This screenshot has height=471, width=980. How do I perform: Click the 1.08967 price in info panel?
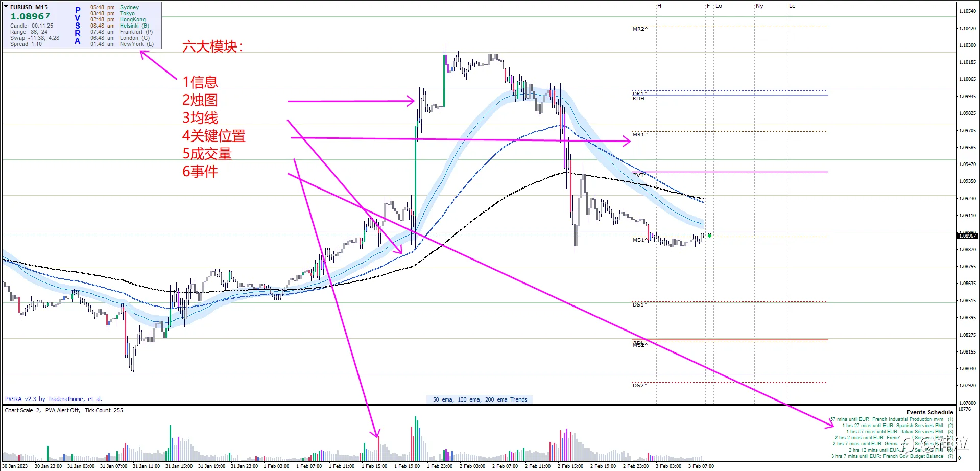(x=30, y=16)
